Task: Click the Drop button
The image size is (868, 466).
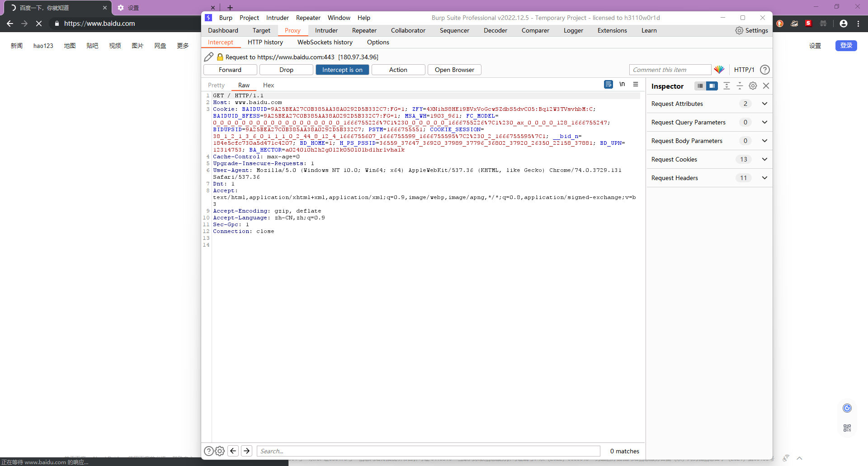Action: tap(286, 70)
